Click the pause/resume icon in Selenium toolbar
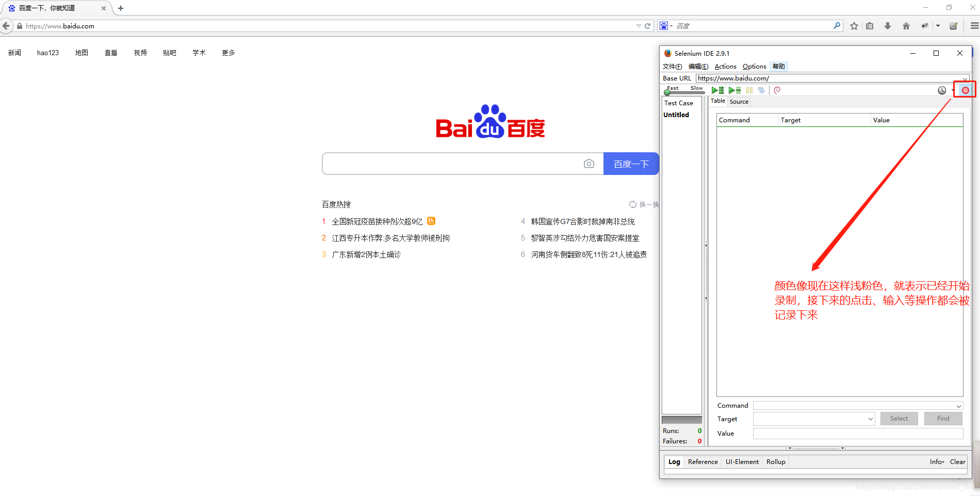This screenshot has height=496, width=980. 749,90
